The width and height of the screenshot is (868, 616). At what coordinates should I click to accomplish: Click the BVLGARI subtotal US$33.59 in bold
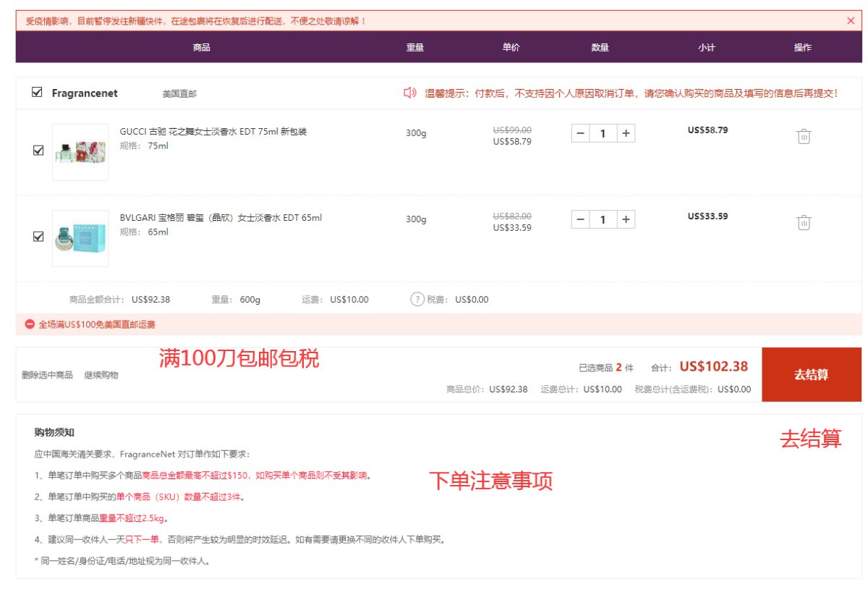pos(707,216)
